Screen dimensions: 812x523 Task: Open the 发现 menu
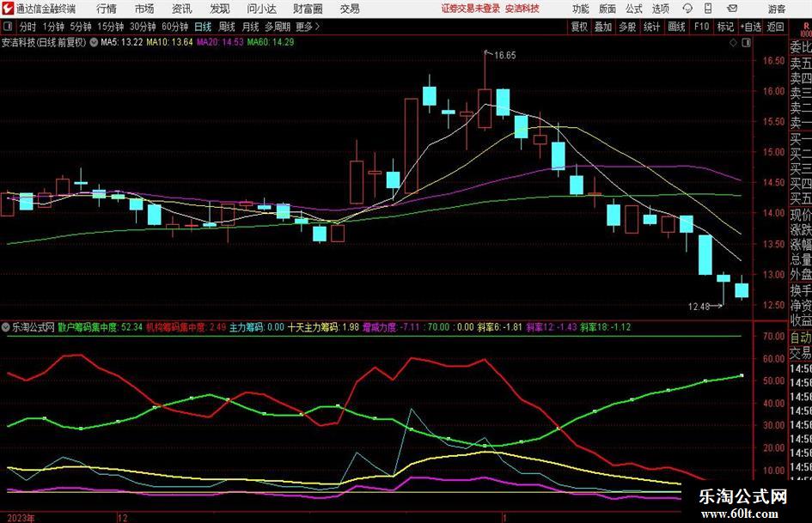pyautogui.click(x=220, y=9)
